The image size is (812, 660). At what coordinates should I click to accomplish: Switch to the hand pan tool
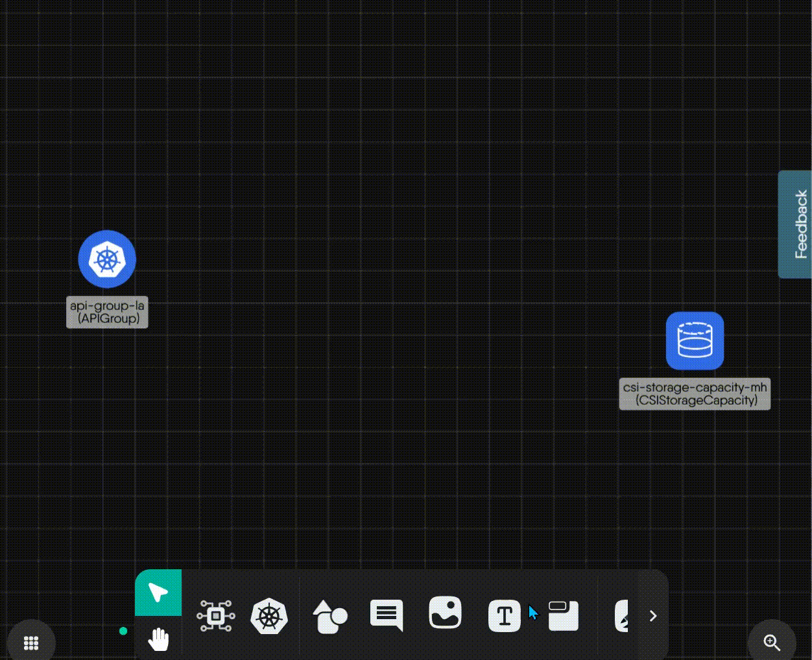(x=158, y=639)
